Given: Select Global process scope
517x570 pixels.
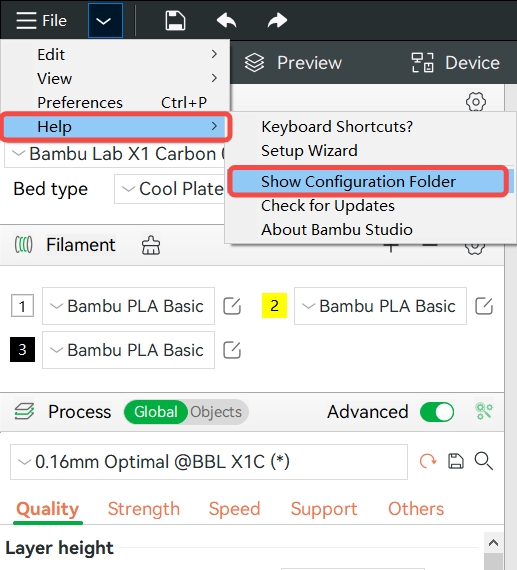Looking at the screenshot, I should (x=156, y=412).
